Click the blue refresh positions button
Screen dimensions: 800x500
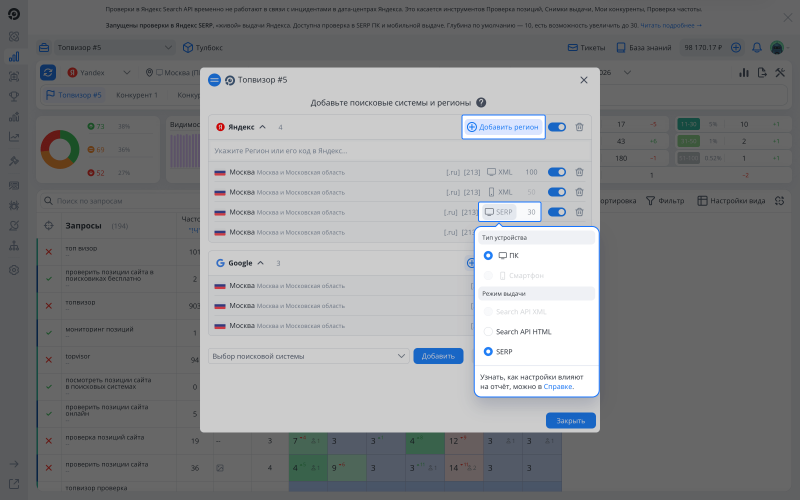point(48,72)
